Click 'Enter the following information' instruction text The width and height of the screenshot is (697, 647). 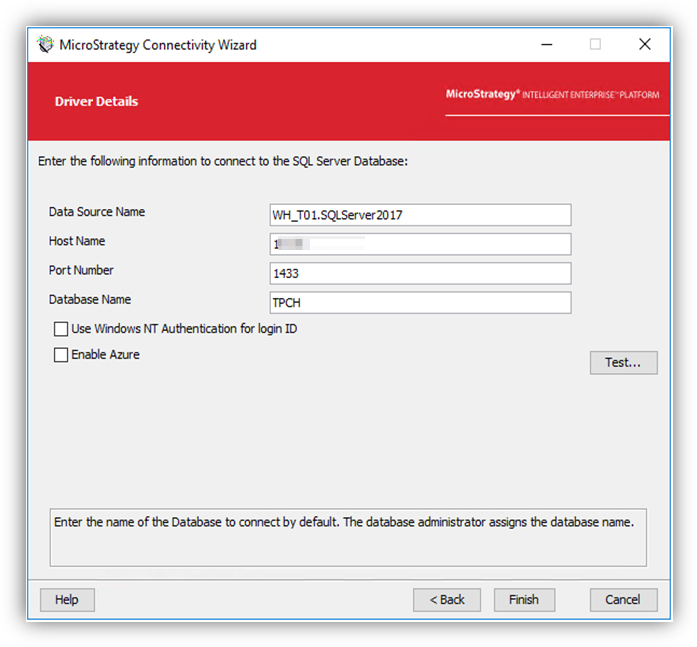coord(223,161)
